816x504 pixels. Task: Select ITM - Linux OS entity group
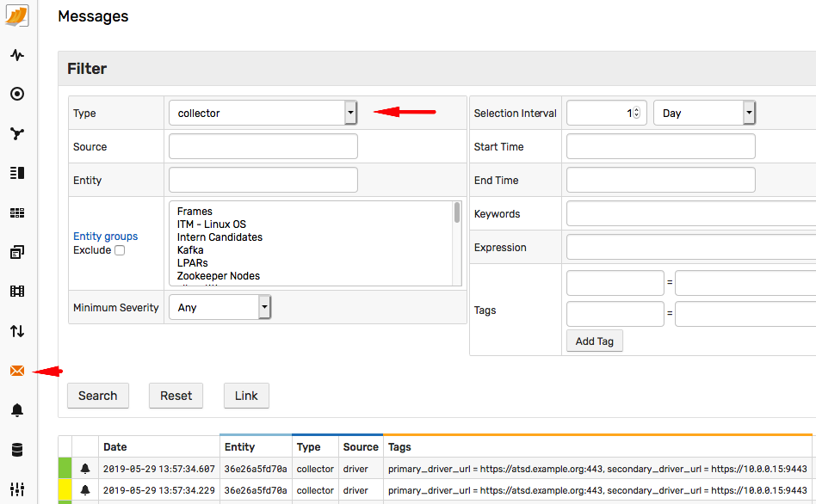211,224
